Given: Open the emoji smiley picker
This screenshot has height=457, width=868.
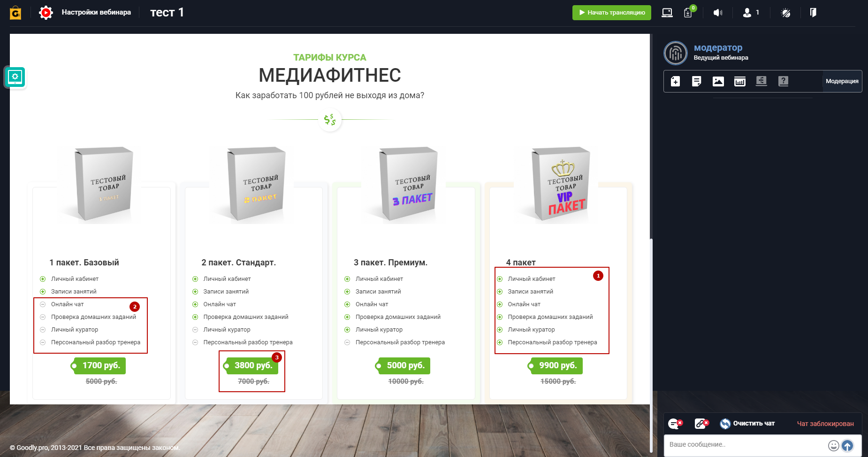Looking at the screenshot, I should (x=833, y=445).
